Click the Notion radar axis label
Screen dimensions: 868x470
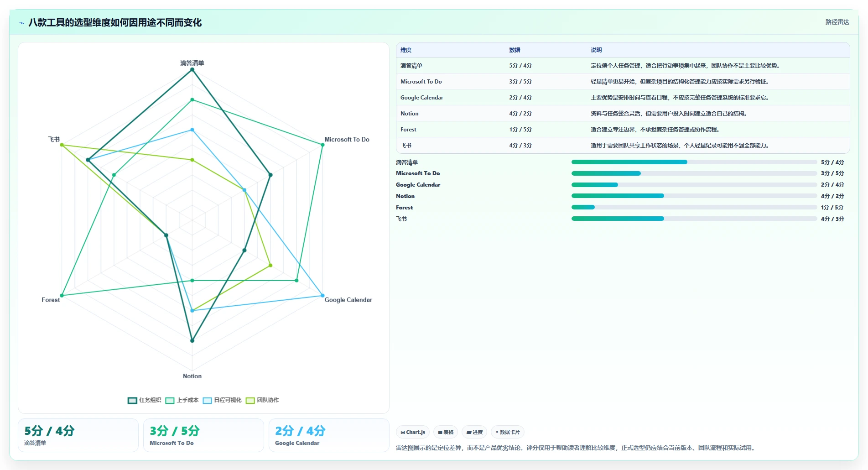tap(192, 376)
